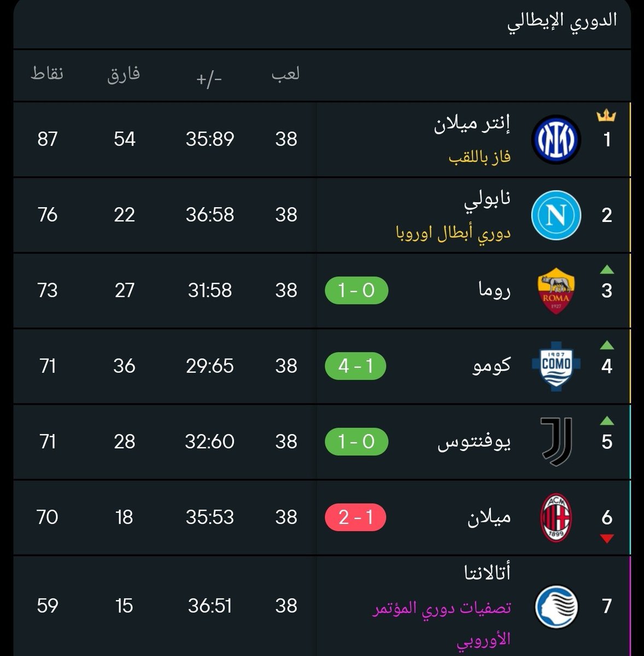Select the AS Roma crest
The width and height of the screenshot is (644, 656).
[x=556, y=291]
